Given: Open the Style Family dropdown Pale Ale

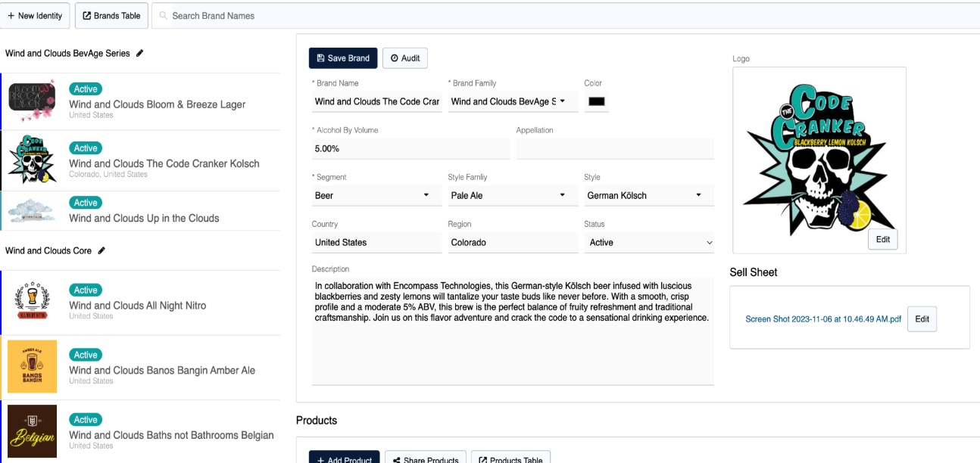Looking at the screenshot, I should (513, 195).
